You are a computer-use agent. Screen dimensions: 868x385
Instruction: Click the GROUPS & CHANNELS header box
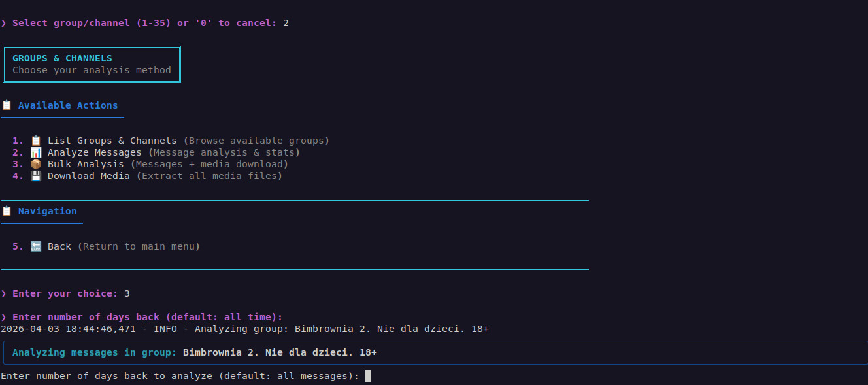92,64
